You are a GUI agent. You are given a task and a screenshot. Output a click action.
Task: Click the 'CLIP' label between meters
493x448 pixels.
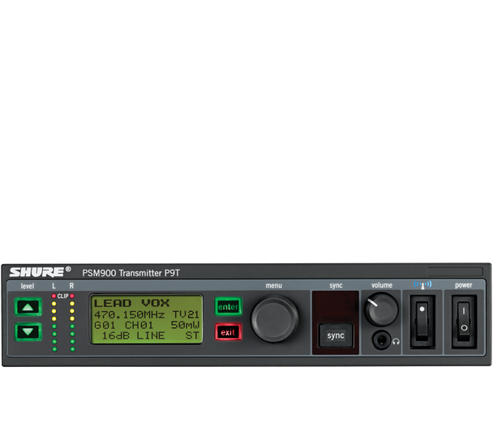point(63,296)
